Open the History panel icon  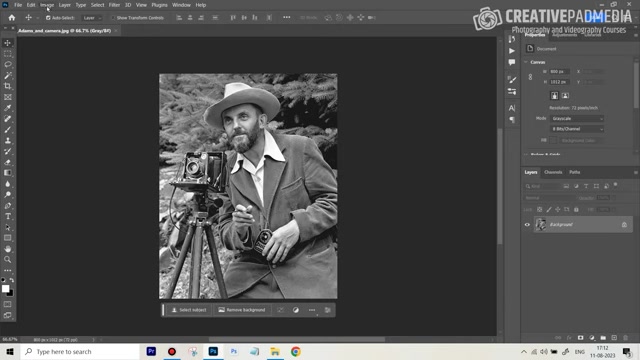tap(512, 39)
